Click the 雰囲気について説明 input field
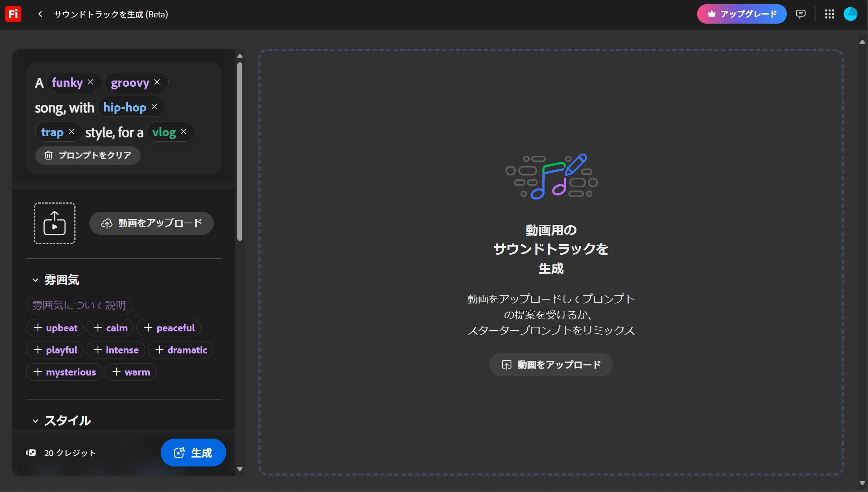 coord(79,305)
